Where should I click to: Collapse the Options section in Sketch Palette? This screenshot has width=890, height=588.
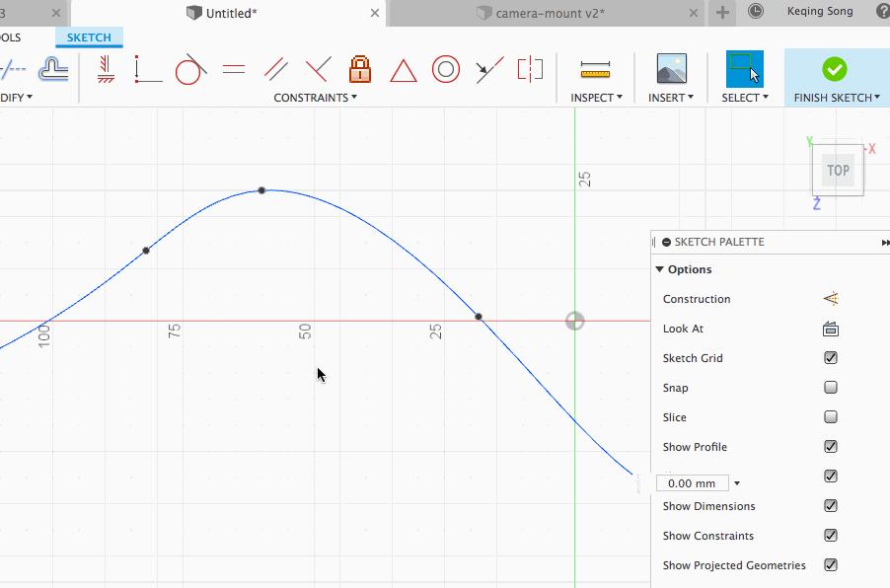coord(660,269)
